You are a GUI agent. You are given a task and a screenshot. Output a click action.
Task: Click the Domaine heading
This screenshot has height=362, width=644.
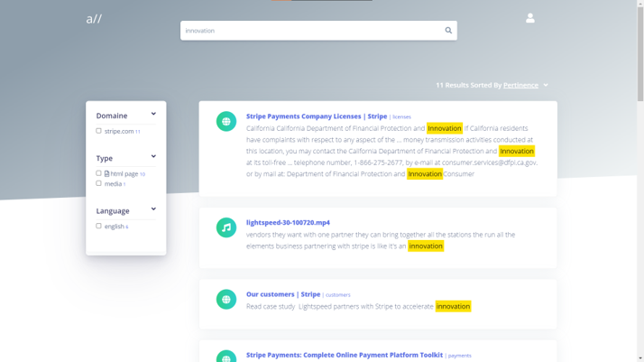click(112, 116)
